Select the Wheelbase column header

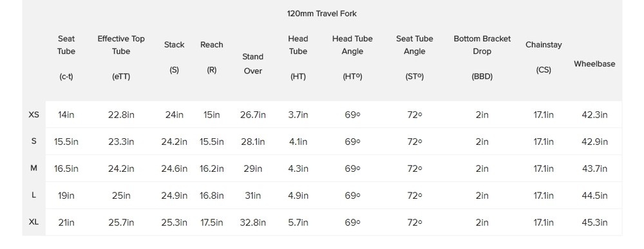coord(594,64)
